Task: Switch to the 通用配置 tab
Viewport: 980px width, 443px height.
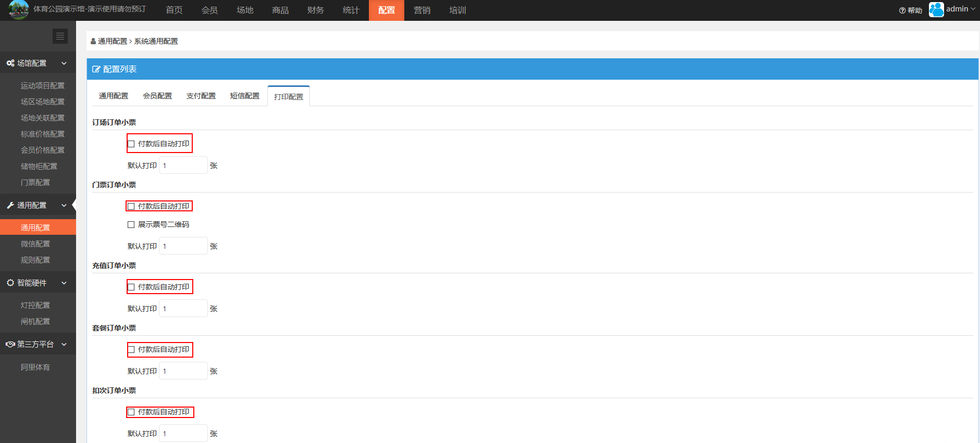Action: click(114, 96)
